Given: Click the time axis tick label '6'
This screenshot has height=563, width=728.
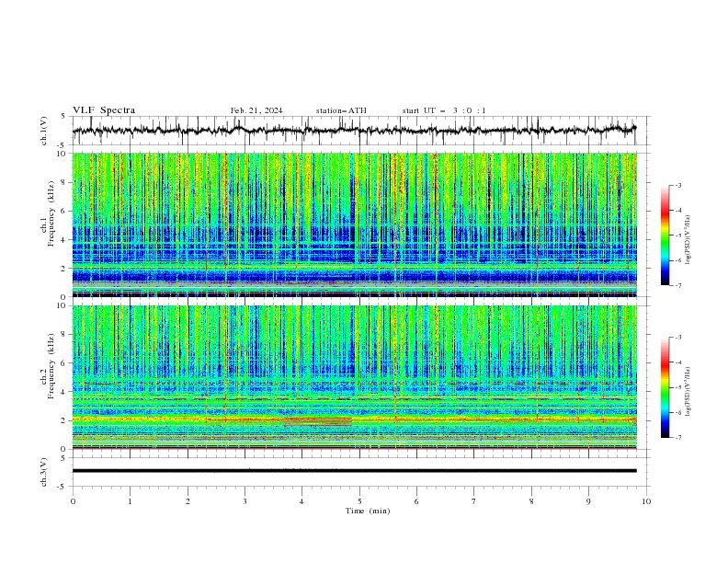Looking at the screenshot, I should point(416,501).
